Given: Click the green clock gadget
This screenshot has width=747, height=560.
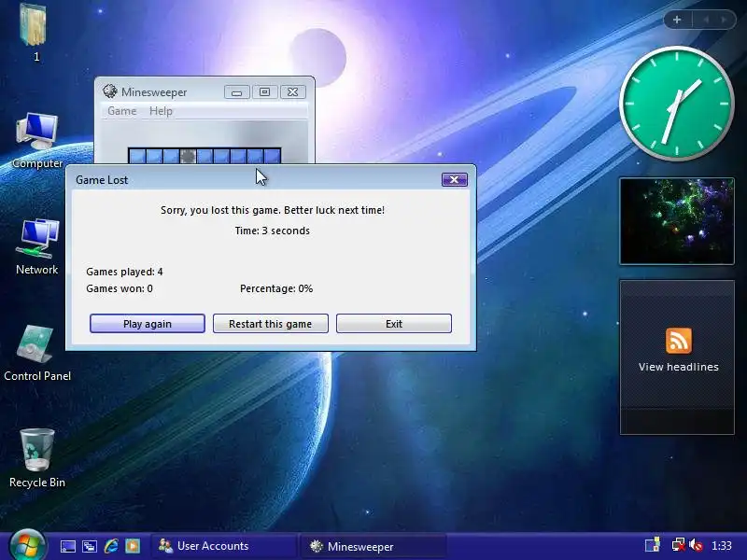Looking at the screenshot, I should tap(676, 104).
